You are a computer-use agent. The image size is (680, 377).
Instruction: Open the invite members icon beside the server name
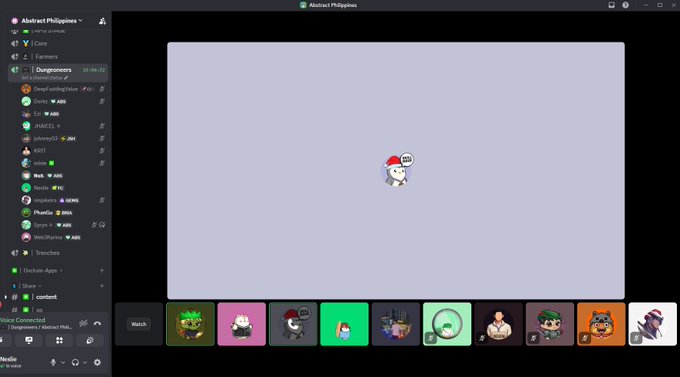click(102, 21)
